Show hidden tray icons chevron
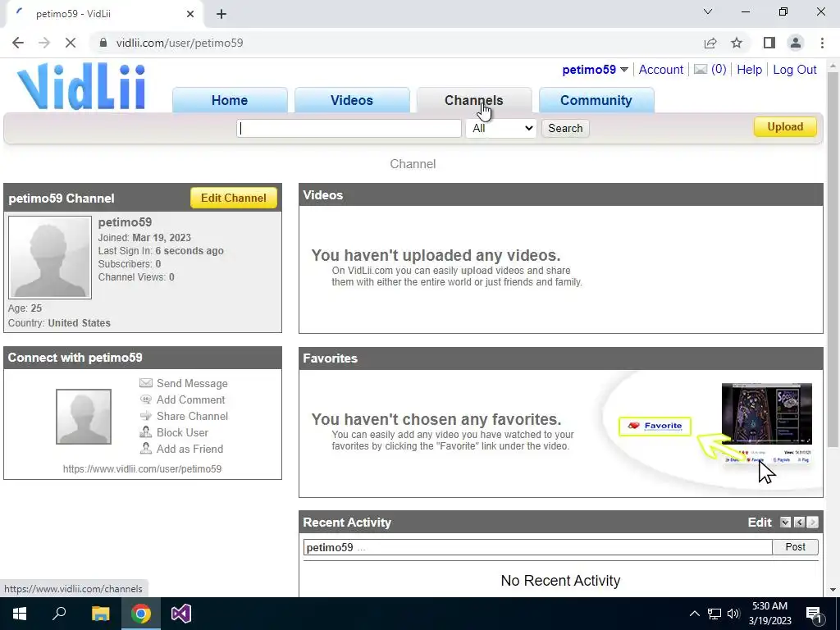Viewport: 840px width, 630px height. tap(694, 614)
